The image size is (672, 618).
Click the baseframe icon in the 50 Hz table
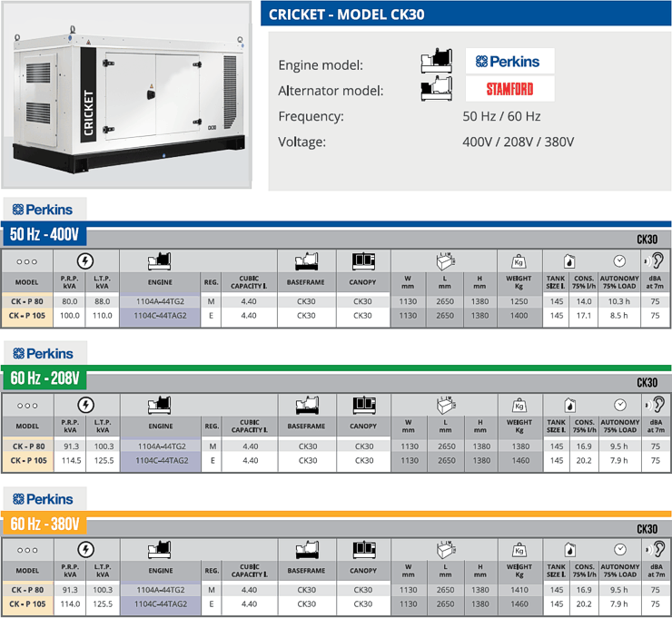point(306,261)
